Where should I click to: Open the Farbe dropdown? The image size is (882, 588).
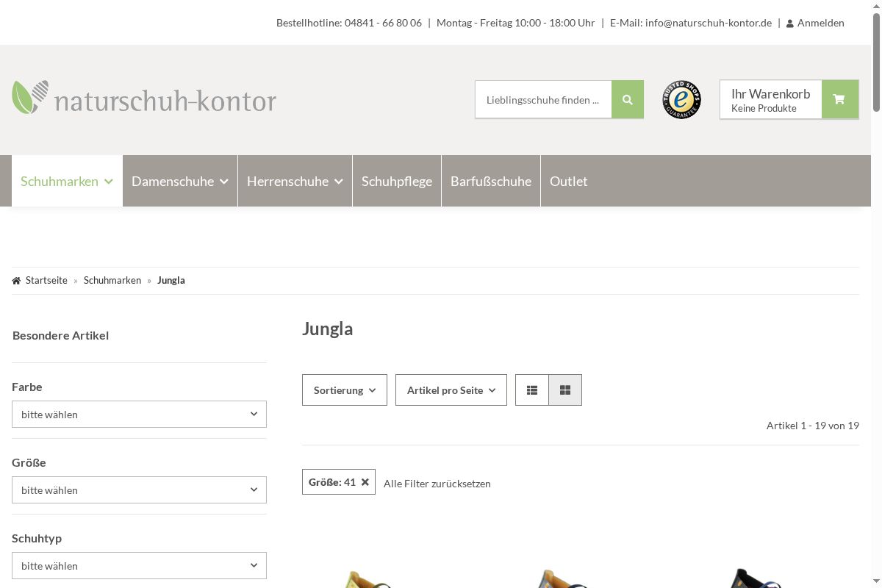coord(139,415)
